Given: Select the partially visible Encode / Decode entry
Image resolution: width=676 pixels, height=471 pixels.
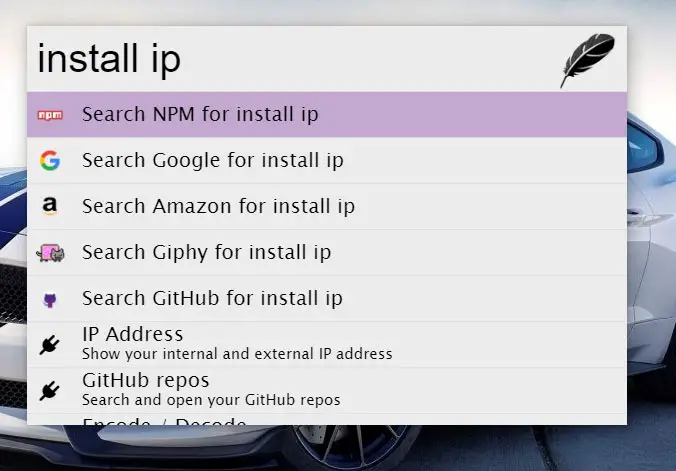Looking at the screenshot, I should coord(164,421).
